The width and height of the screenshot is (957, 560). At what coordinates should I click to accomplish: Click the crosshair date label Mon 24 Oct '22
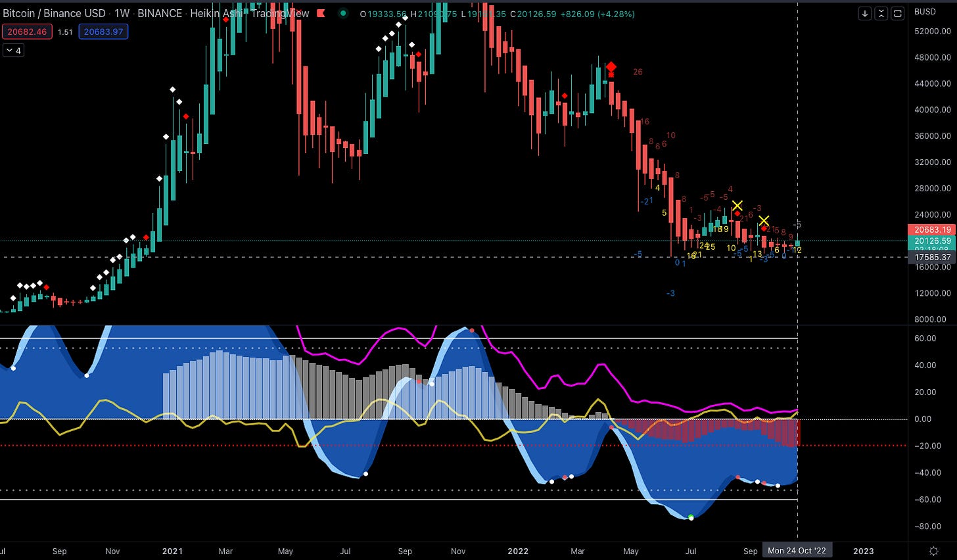click(x=797, y=551)
